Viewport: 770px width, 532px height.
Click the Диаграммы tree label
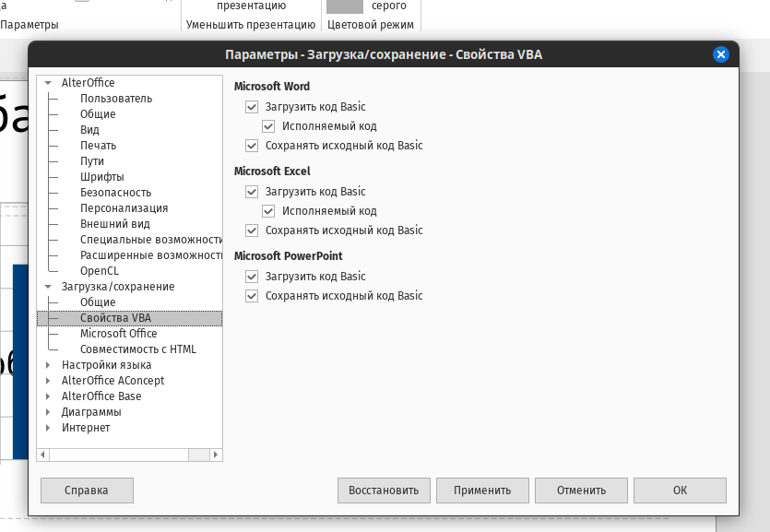coord(91,412)
